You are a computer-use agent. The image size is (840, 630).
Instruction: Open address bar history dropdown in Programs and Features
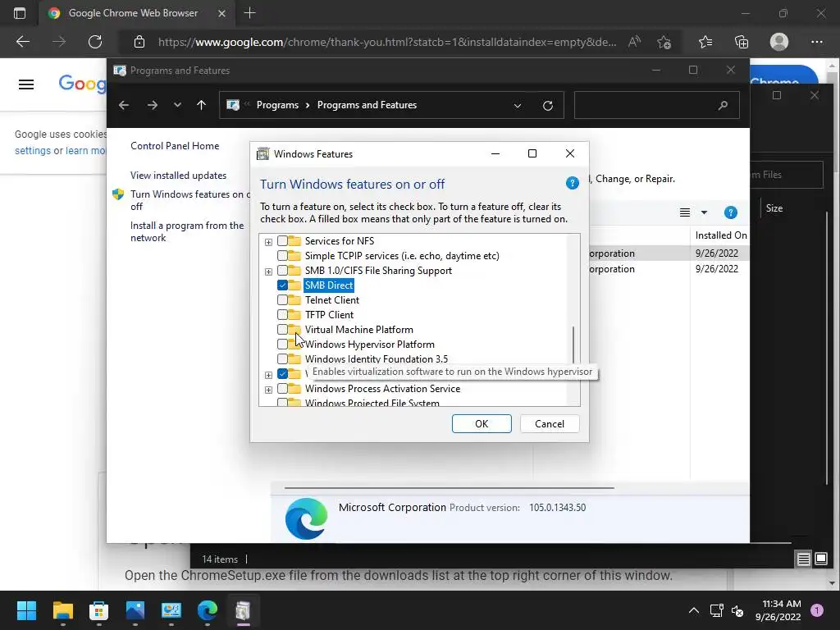518,106
